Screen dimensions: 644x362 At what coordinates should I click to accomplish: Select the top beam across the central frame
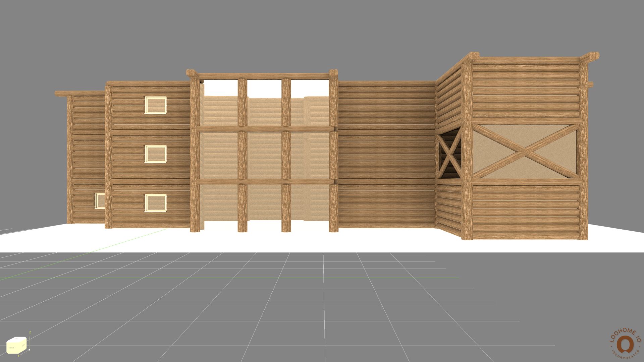pyautogui.click(x=262, y=76)
